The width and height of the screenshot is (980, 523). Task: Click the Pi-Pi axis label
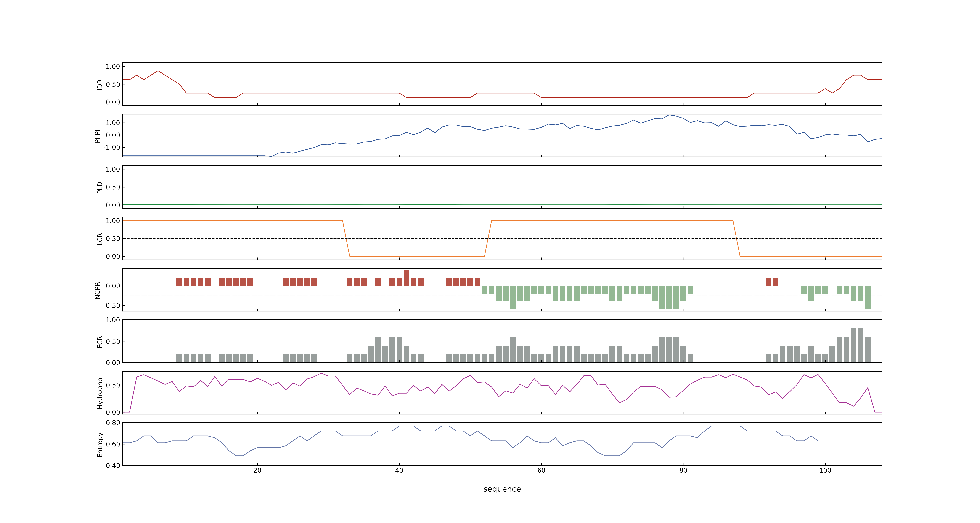(x=97, y=136)
